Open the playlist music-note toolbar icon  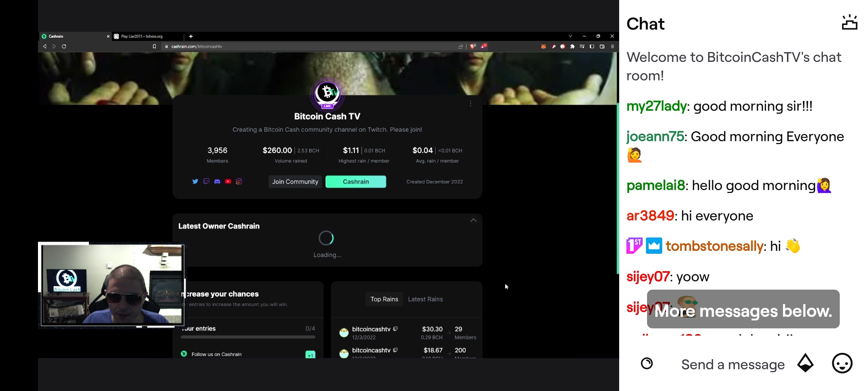(582, 46)
